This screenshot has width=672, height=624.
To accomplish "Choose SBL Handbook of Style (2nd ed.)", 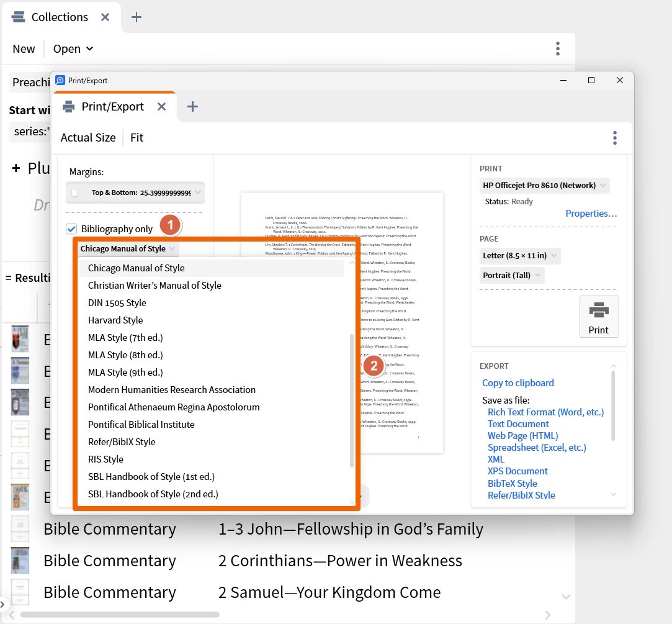I will click(x=153, y=494).
